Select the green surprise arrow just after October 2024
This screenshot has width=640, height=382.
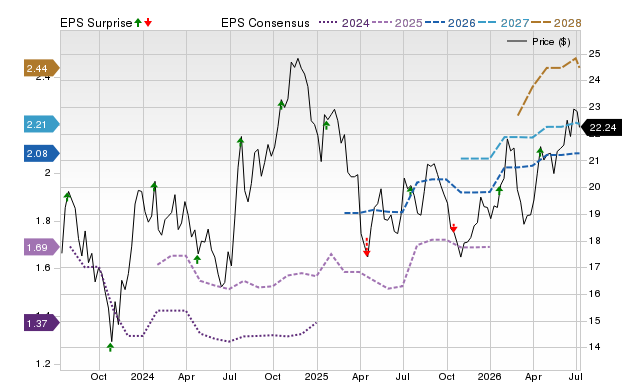281,104
